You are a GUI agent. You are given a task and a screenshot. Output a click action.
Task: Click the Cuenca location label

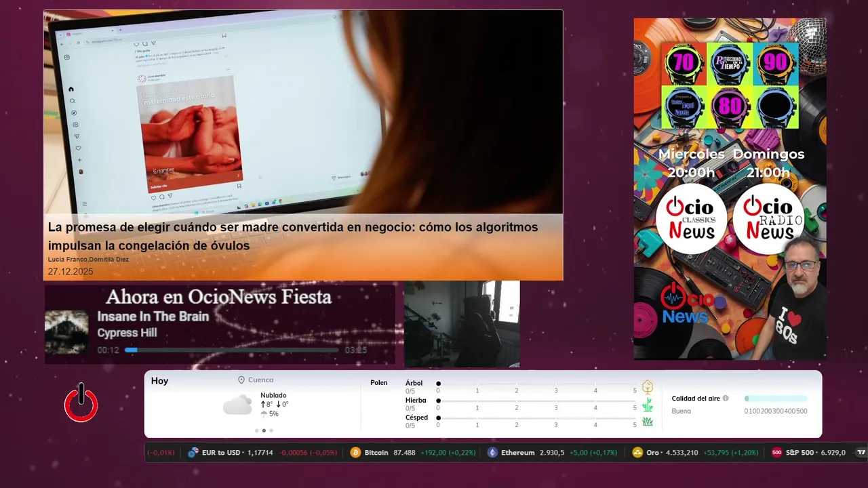(x=261, y=380)
